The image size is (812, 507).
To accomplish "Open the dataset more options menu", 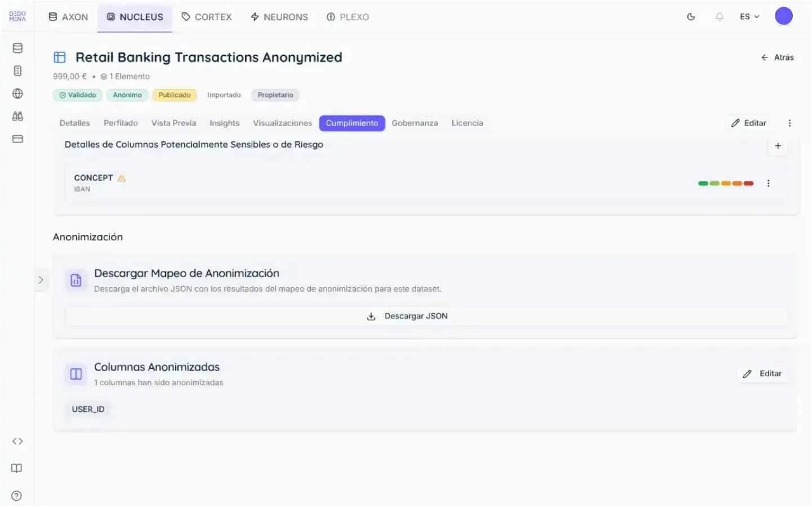I will point(789,123).
